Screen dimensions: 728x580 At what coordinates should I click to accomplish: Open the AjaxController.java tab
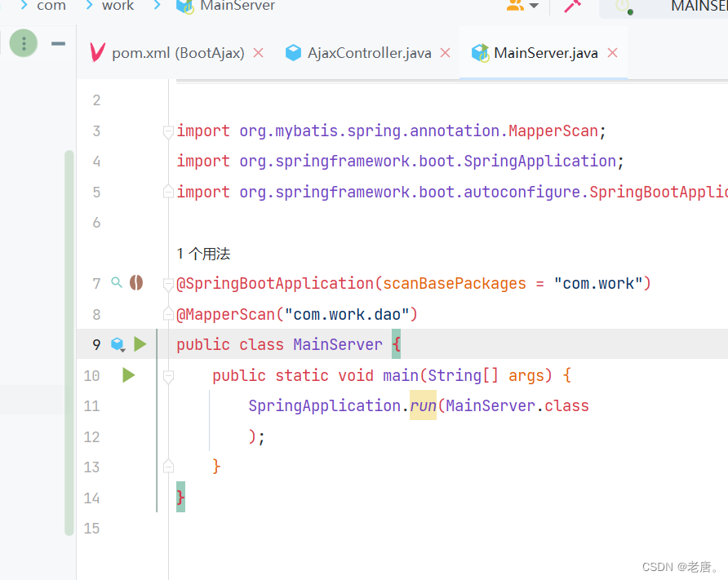point(360,53)
